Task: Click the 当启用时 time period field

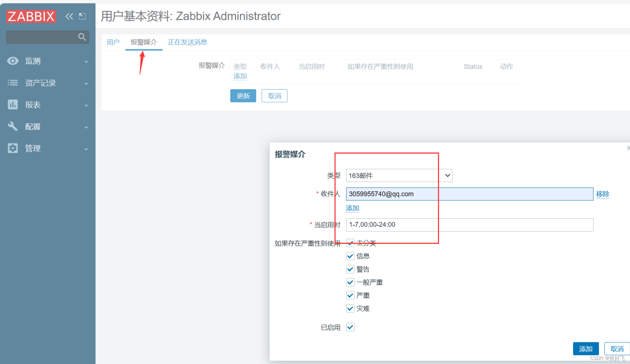Action: (x=469, y=225)
